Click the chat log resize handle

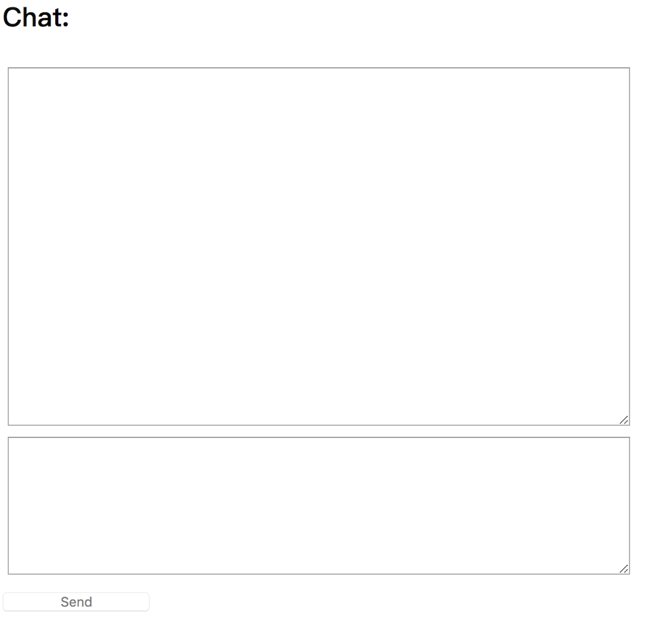point(624,420)
